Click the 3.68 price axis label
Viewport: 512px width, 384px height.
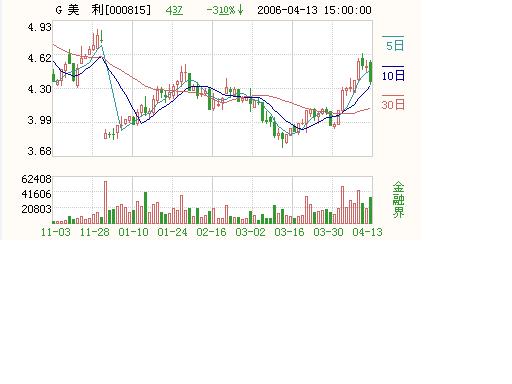(x=40, y=151)
